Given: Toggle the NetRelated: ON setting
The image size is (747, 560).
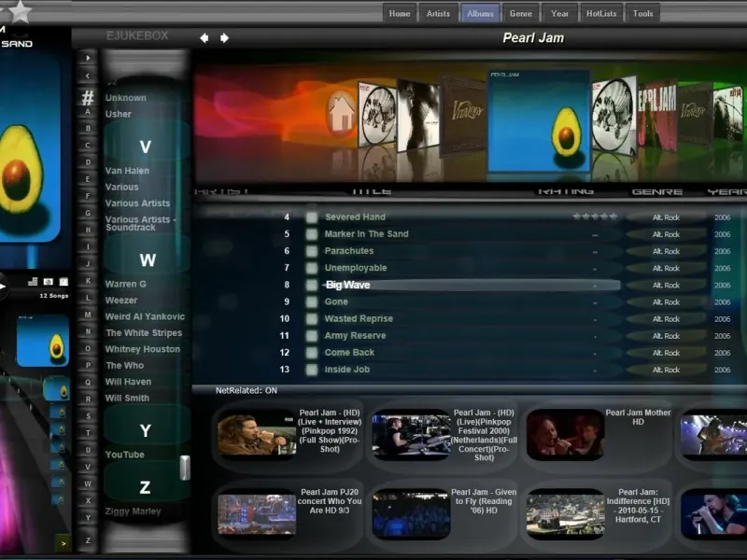Looking at the screenshot, I should click(x=247, y=390).
